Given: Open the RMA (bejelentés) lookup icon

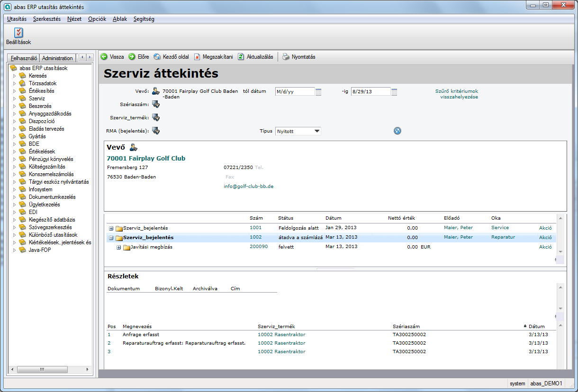Looking at the screenshot, I should click(x=155, y=131).
